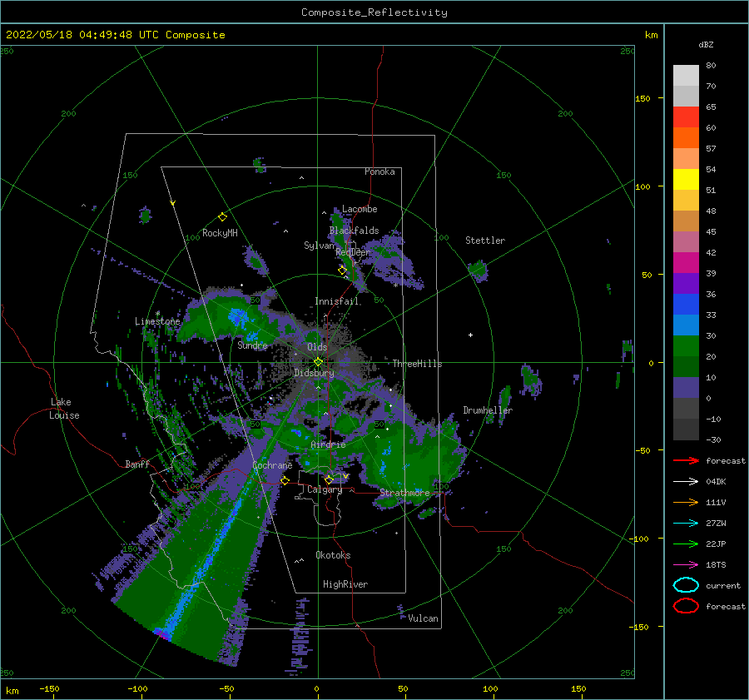749x700 pixels.
Task: Click the yellow diamond marker above Calgary
Action: point(329,479)
